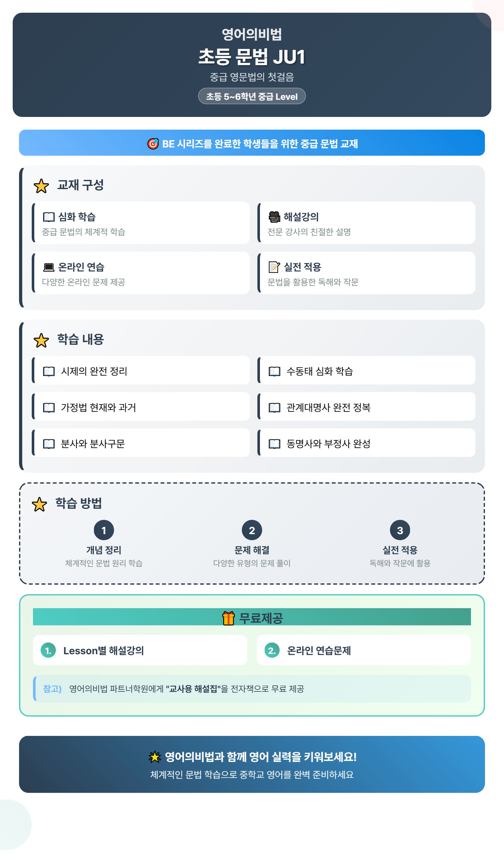Click the star icon beside 교재 구성

pyautogui.click(x=41, y=186)
